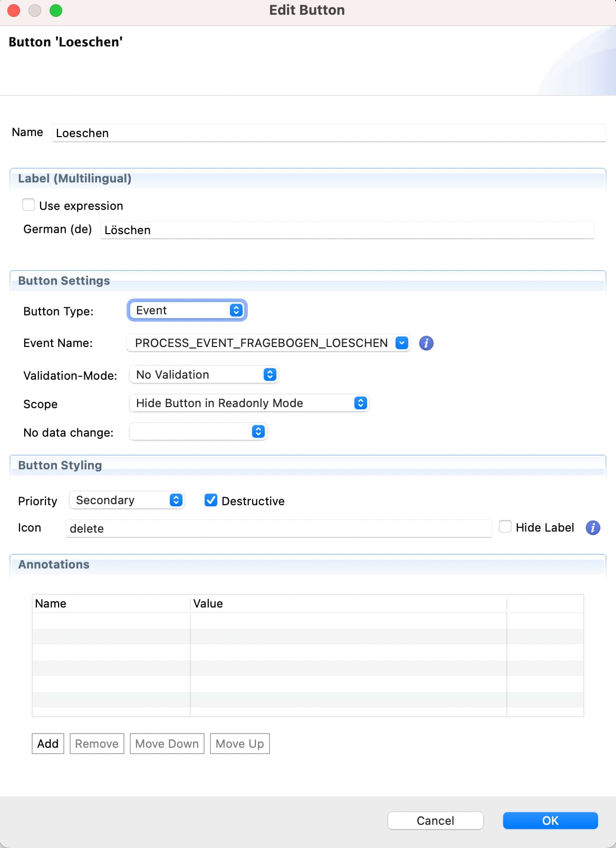The width and height of the screenshot is (616, 848).
Task: Enable the Use expression checkbox
Action: [28, 205]
